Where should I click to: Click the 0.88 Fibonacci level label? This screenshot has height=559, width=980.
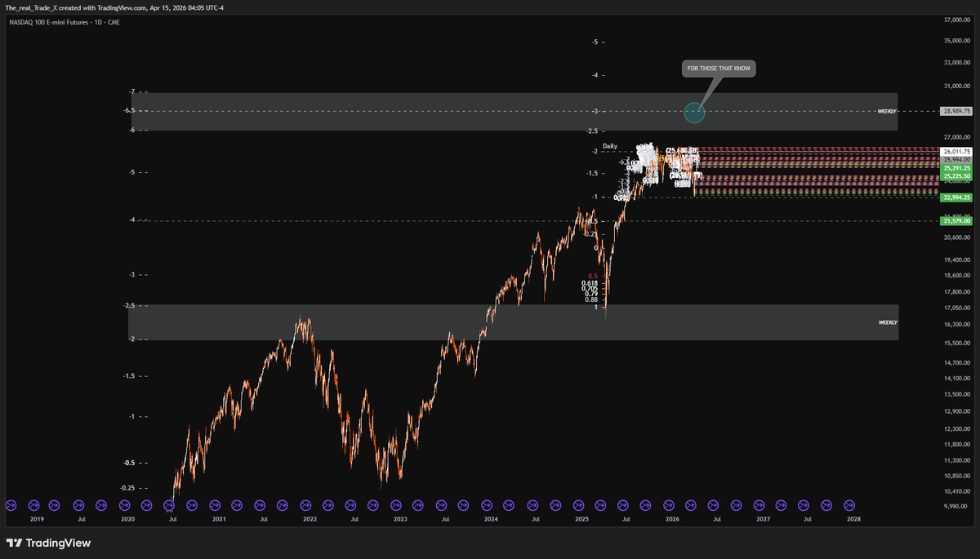591,300
